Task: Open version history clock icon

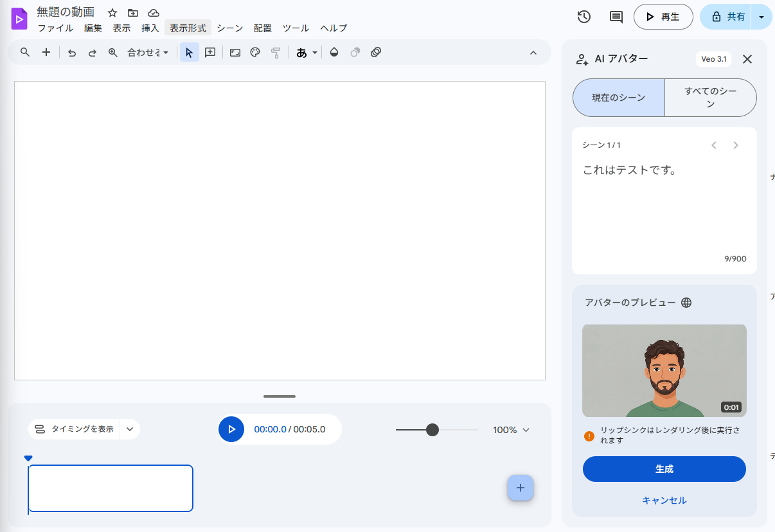Action: [x=583, y=17]
